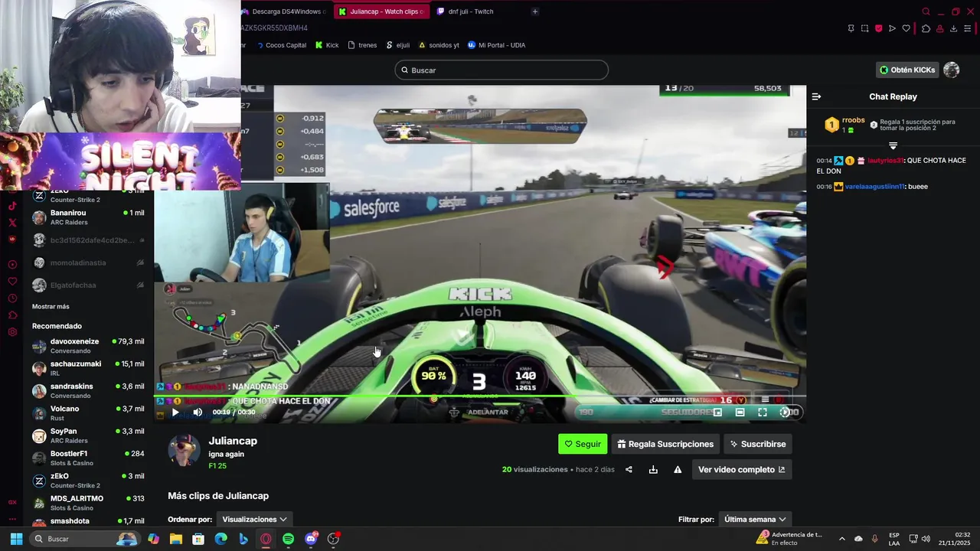Click Regala Suscripciones button
980x551 pixels.
coord(665,444)
